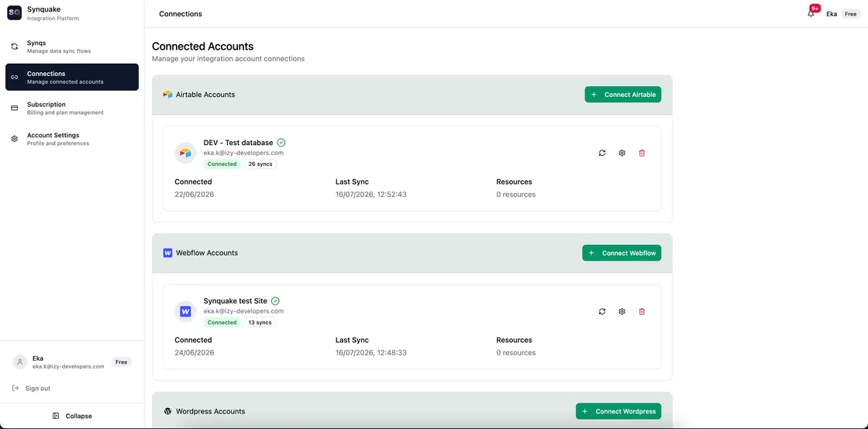Click the Synquake SQ logo icon
868x429 pixels.
15,12
